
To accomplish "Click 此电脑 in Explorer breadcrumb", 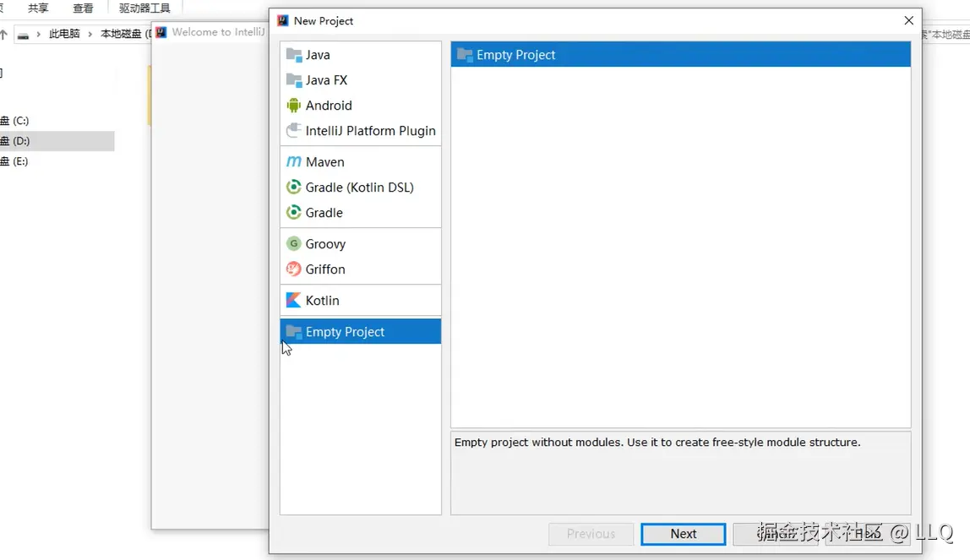I will tap(64, 34).
